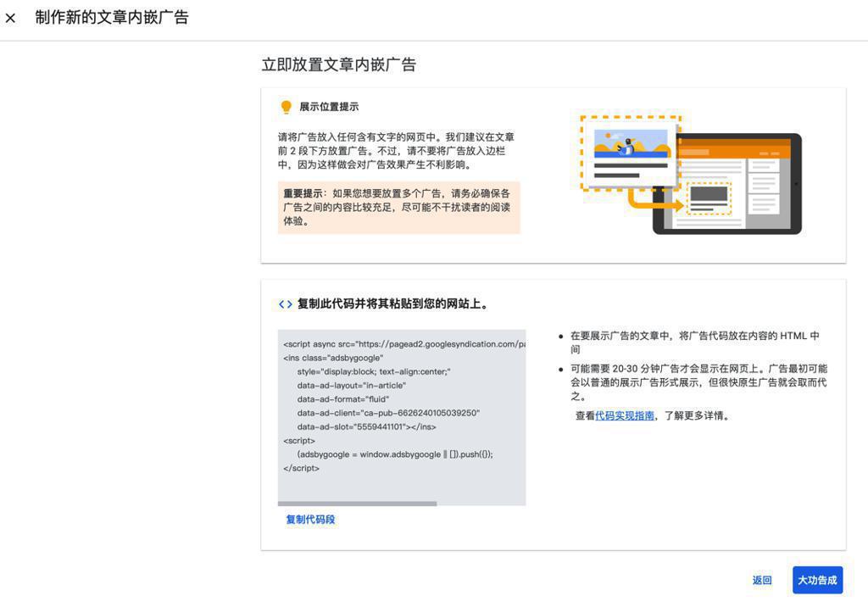The height and width of the screenshot is (607, 868).
Task: Click the 返回 button
Action: [762, 580]
